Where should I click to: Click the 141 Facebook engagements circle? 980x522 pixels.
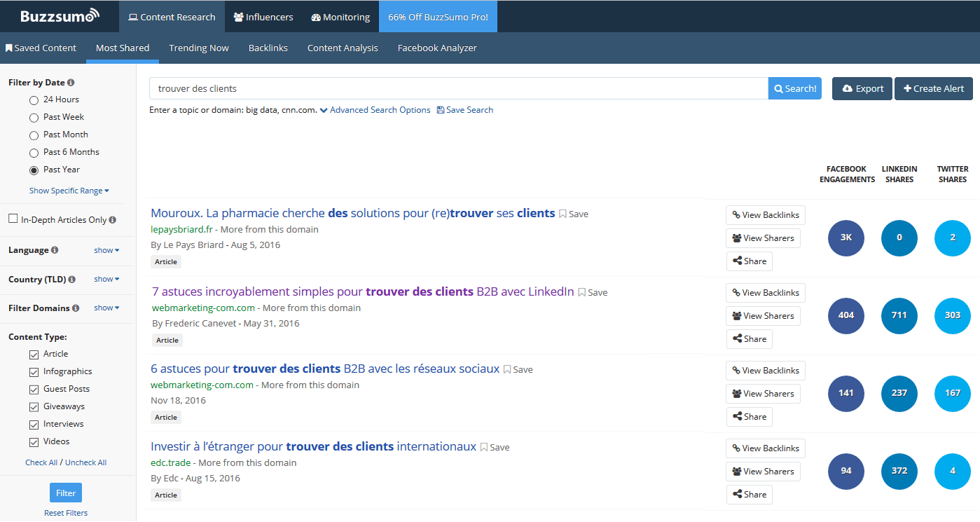[846, 393]
